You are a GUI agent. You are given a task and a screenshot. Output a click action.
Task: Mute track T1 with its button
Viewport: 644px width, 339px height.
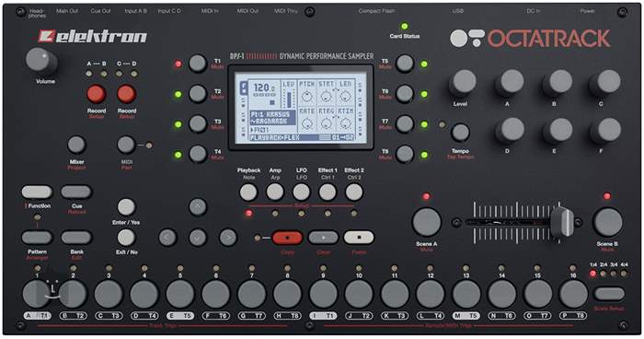(x=198, y=64)
